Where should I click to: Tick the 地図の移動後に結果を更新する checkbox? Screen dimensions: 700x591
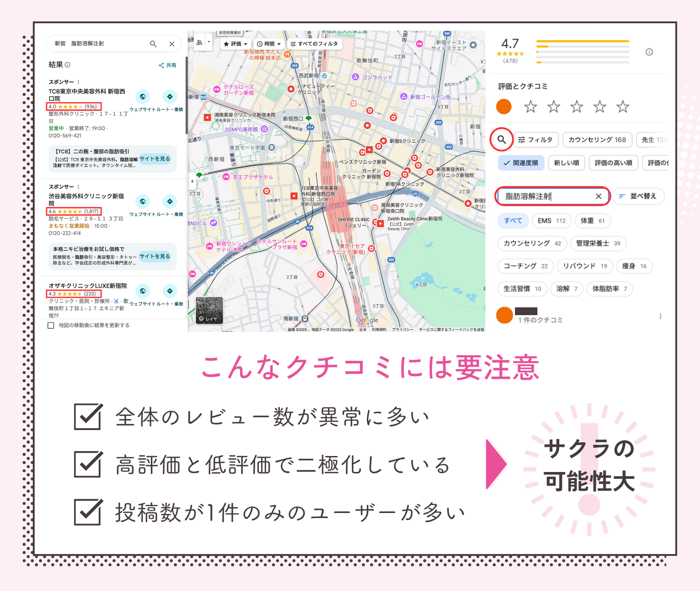[x=51, y=325]
